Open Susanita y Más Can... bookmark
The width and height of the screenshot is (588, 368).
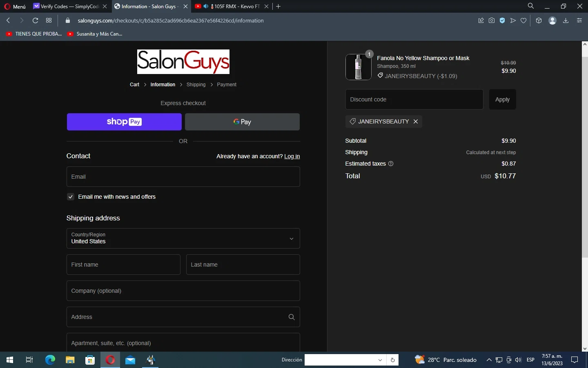95,34
